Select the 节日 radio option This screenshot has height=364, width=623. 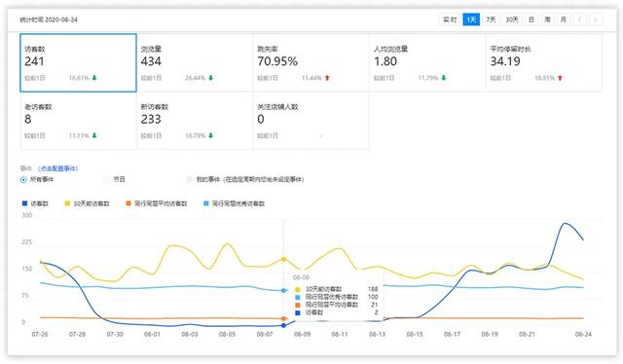click(x=106, y=180)
